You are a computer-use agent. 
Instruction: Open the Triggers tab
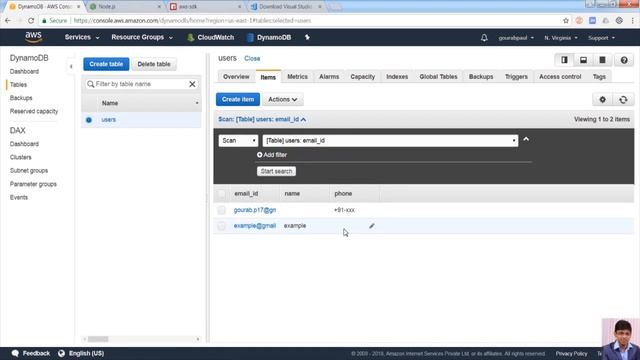click(x=516, y=77)
